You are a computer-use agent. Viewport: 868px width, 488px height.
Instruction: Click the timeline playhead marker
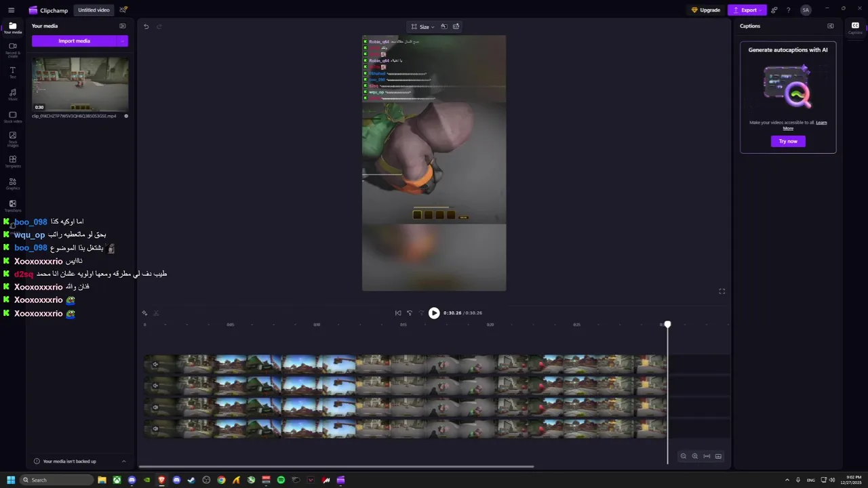point(667,325)
